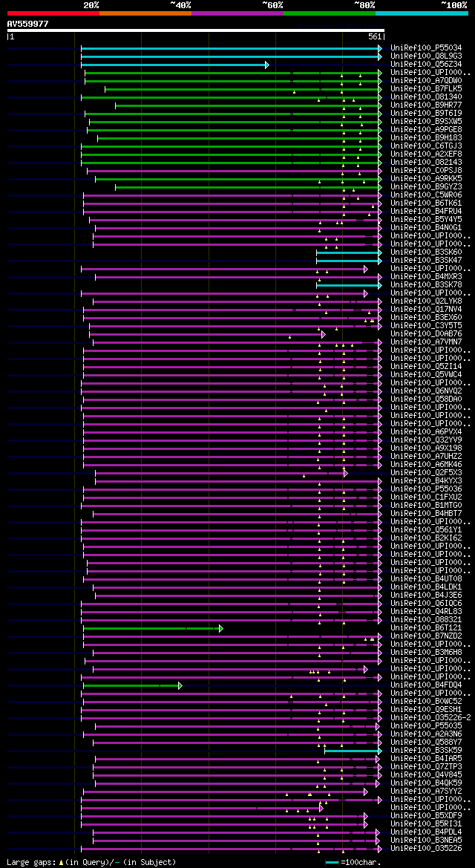Select the UniRef100_A7VMN7 label
Viewport: 475px width, 868px height.
tap(426, 342)
